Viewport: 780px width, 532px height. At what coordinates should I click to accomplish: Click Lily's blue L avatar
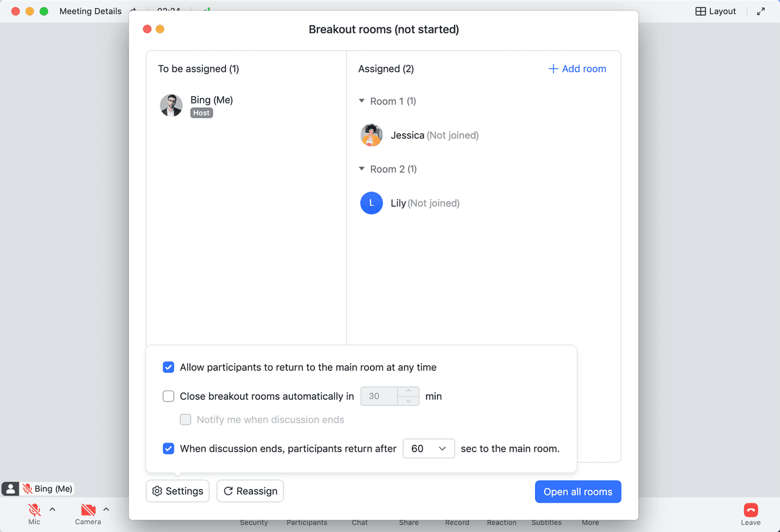coord(372,203)
